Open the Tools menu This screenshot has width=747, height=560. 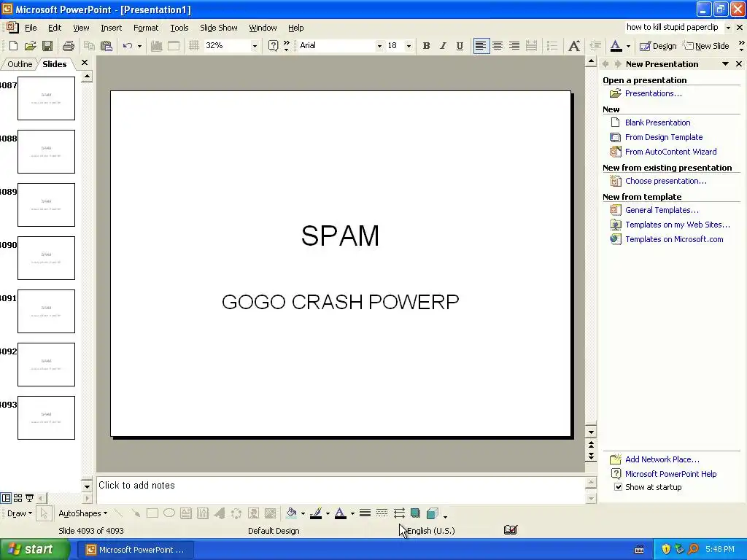coord(179,28)
